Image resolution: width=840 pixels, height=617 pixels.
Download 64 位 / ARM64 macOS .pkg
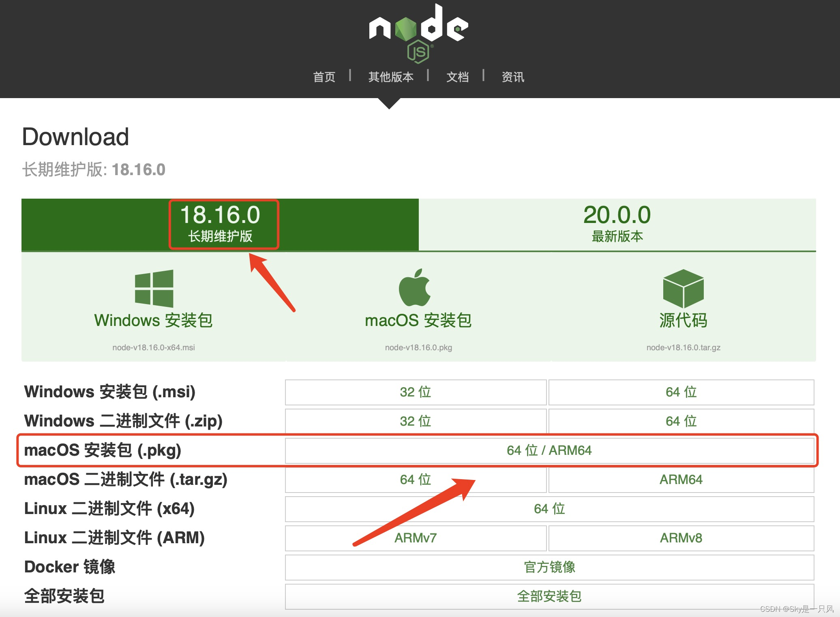coord(549,450)
